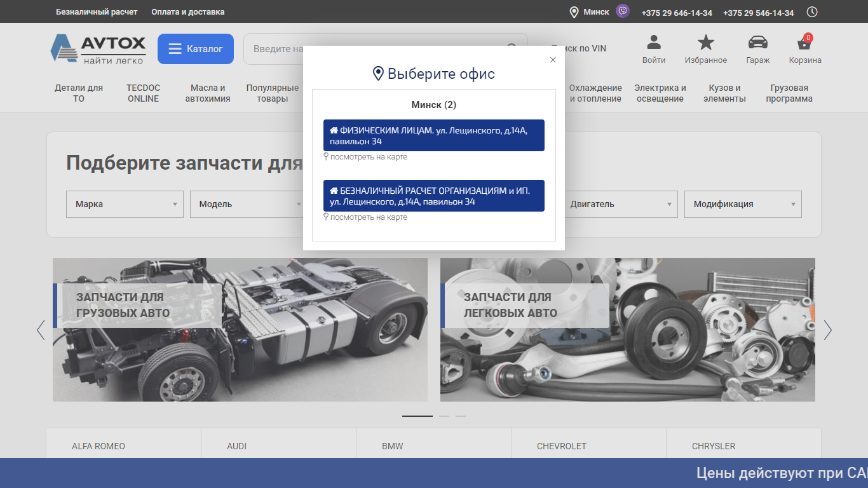
Task: Open CHEVROLET brand
Action: coord(562,446)
